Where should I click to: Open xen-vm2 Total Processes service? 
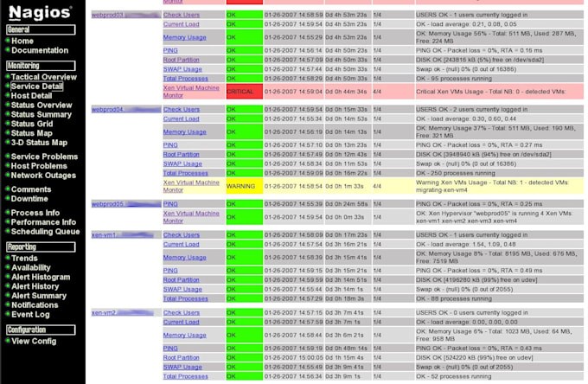pyautogui.click(x=186, y=376)
